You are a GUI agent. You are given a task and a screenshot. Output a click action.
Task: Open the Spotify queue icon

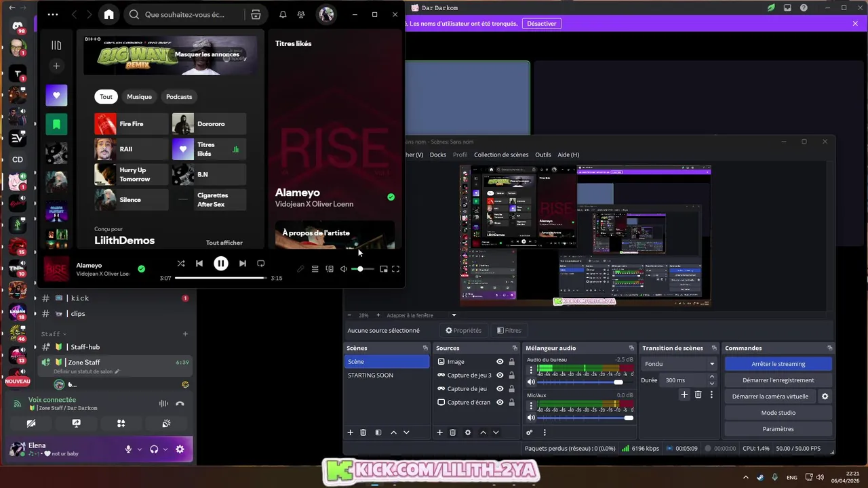click(315, 269)
